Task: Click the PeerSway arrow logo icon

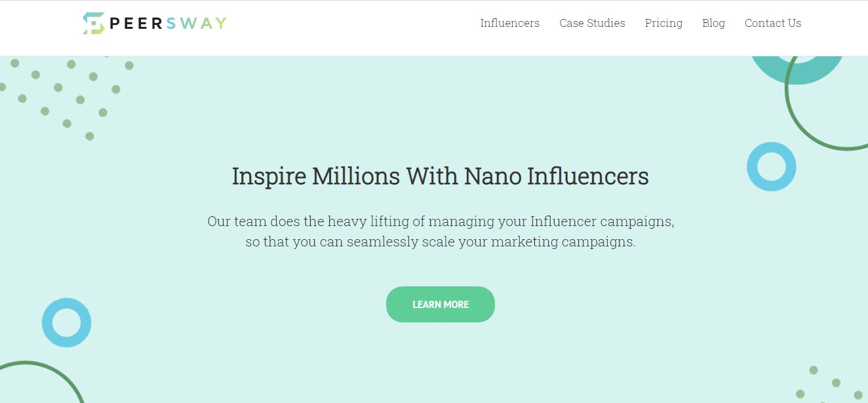Action: (94, 23)
